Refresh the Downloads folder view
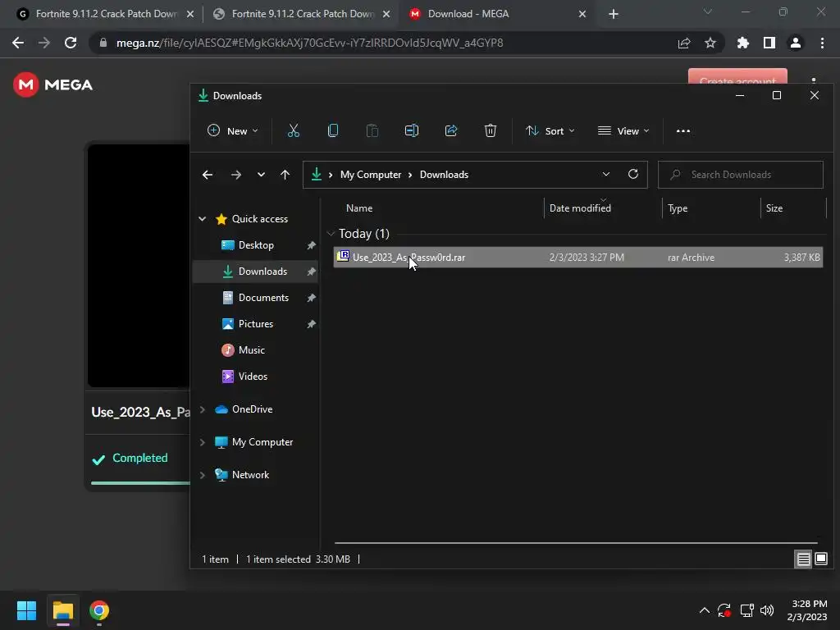The image size is (840, 630). [633, 174]
